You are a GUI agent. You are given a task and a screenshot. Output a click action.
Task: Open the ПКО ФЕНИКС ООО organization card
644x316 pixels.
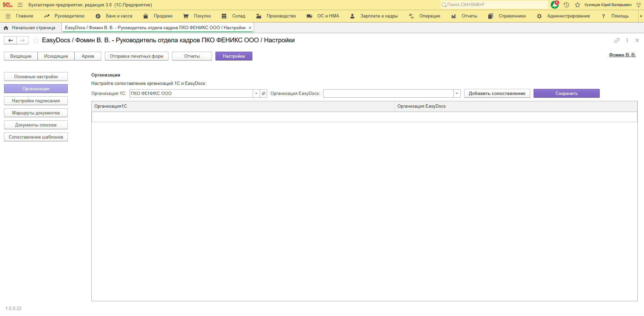pyautogui.click(x=263, y=94)
